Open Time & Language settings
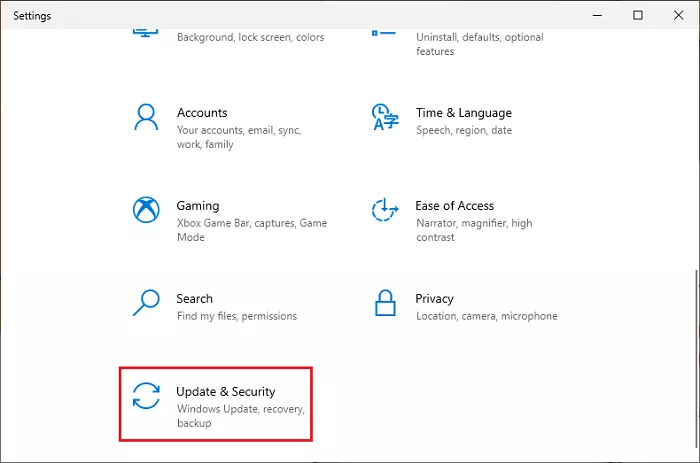Image resolution: width=700 pixels, height=463 pixels. point(464,113)
